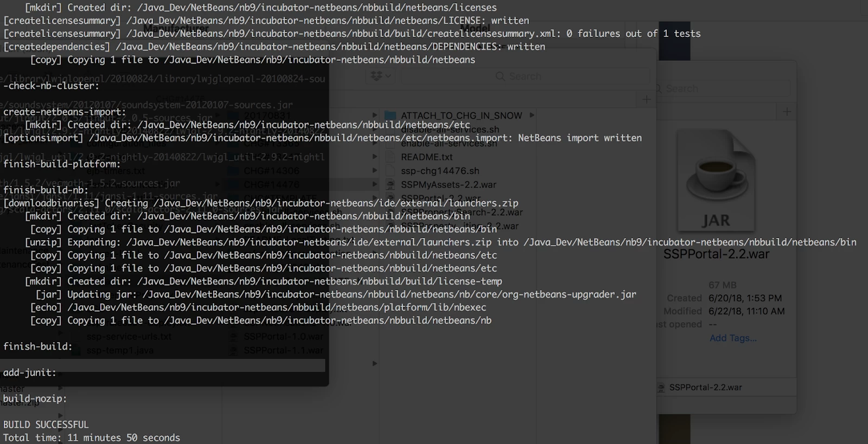Click SSPPortal-2.2.war in the Finder path bar
This screenshot has height=444, width=868.
pyautogui.click(x=705, y=387)
